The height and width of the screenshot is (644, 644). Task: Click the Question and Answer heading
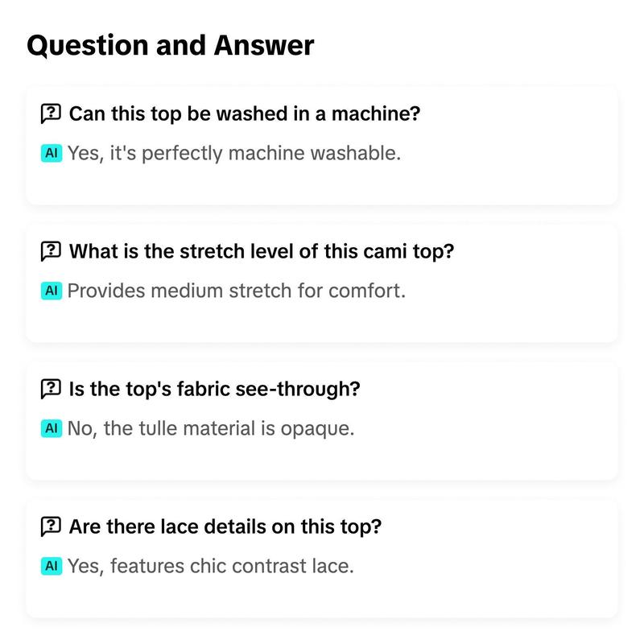(171, 45)
